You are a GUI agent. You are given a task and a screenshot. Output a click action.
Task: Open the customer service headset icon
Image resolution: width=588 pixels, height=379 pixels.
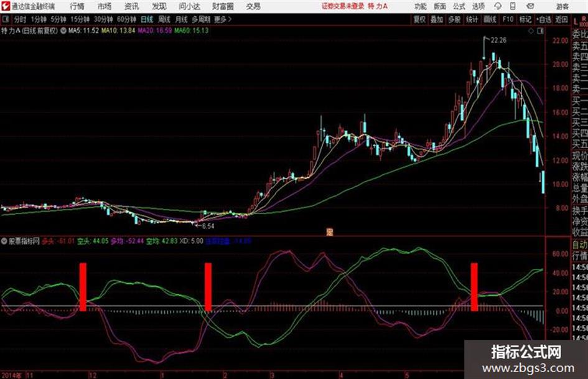[x=498, y=6]
